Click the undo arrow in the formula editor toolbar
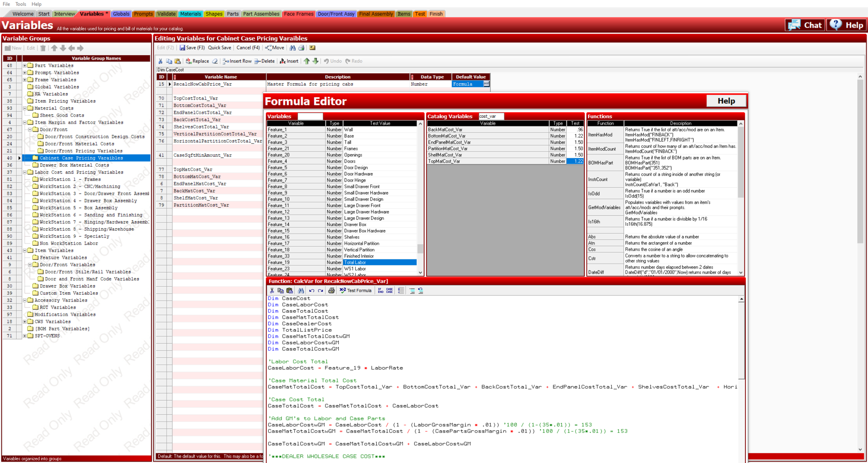Screen dimensions: 868x463 312,290
